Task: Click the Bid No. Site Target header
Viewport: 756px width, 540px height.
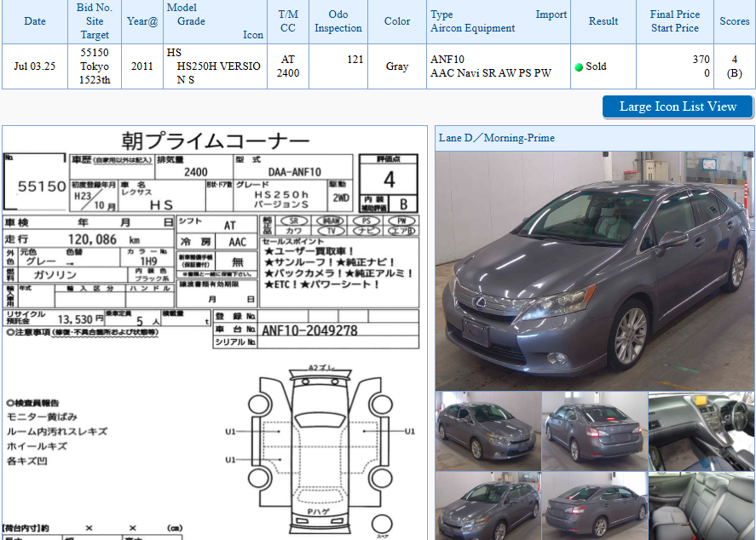Action: [95, 21]
